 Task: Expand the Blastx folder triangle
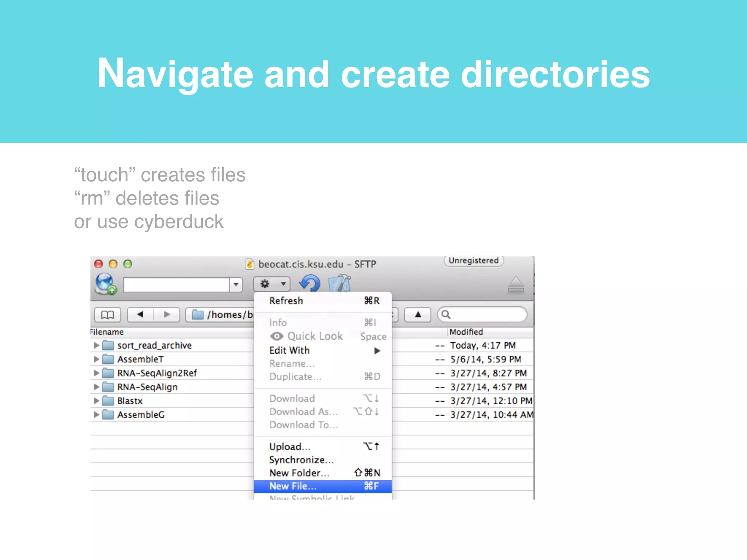point(96,401)
